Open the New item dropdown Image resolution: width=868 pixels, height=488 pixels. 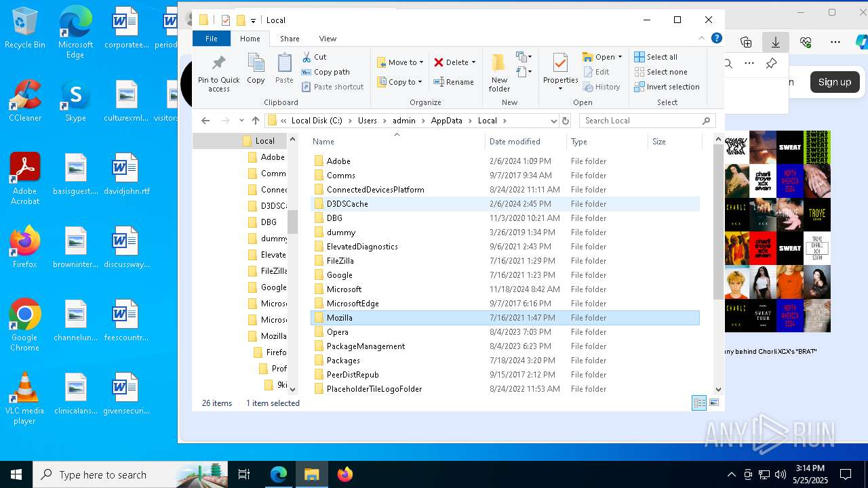coord(524,57)
